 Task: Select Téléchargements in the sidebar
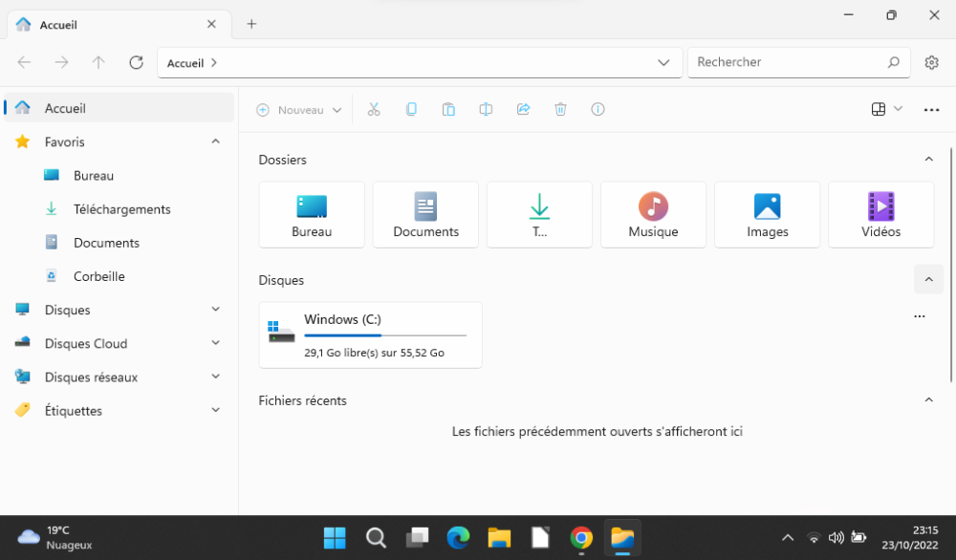coord(121,209)
